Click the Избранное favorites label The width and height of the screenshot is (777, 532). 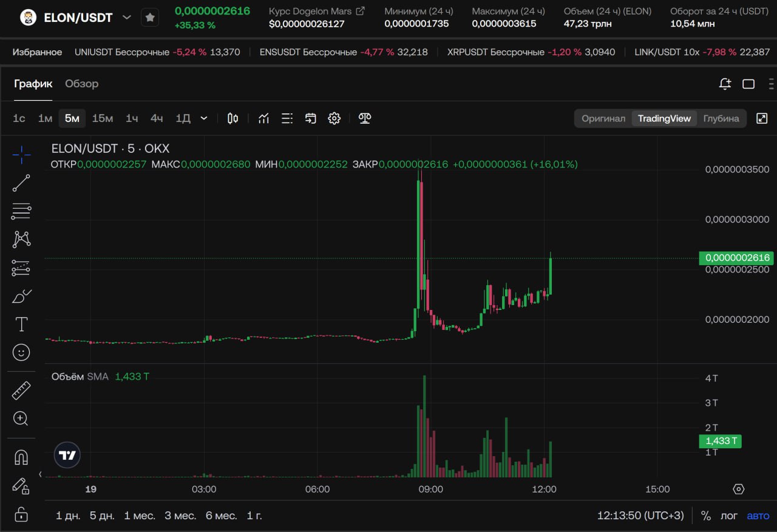(x=37, y=52)
